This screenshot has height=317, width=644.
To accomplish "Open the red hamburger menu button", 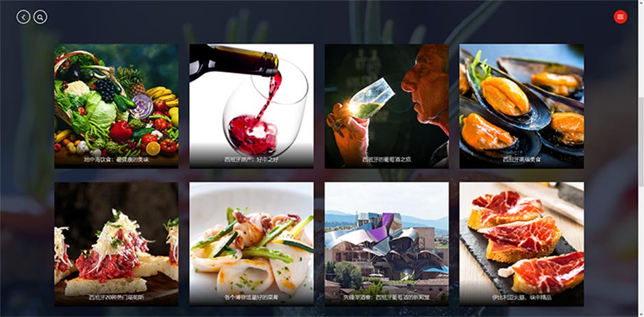I will pyautogui.click(x=620, y=17).
